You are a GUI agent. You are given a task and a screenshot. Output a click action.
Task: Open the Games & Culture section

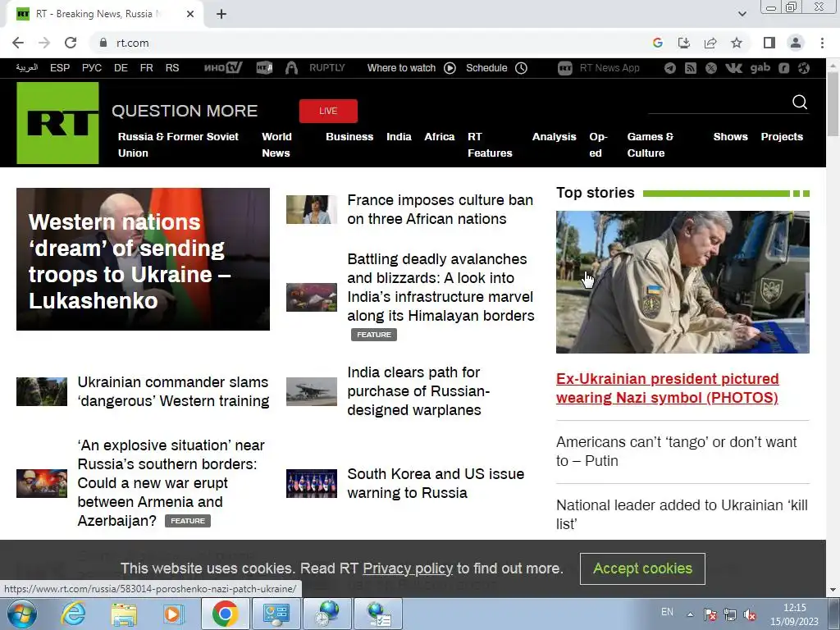point(650,144)
